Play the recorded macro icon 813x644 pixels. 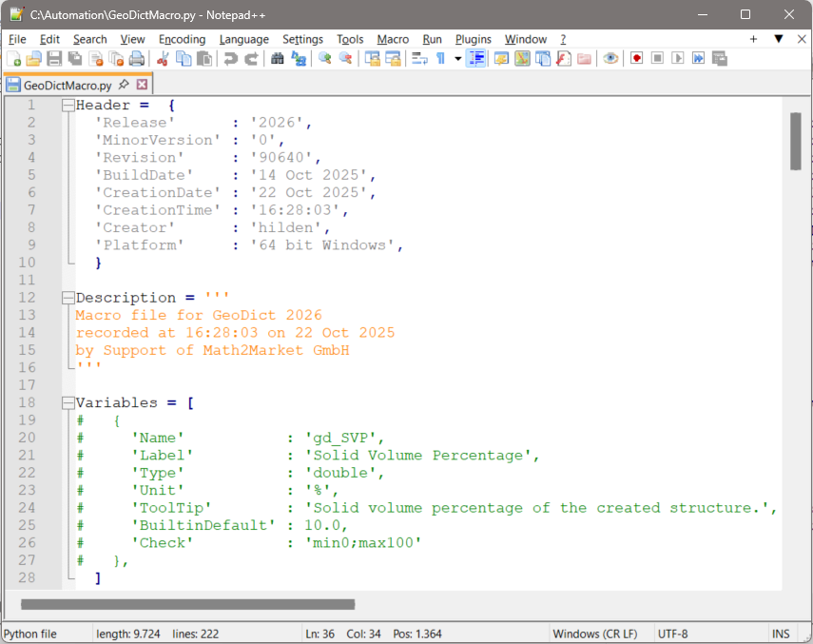[676, 58]
